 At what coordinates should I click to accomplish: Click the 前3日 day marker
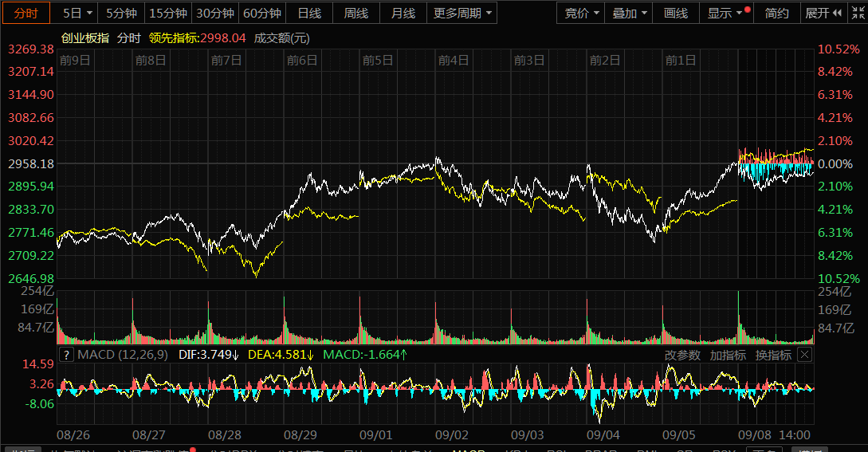click(529, 61)
